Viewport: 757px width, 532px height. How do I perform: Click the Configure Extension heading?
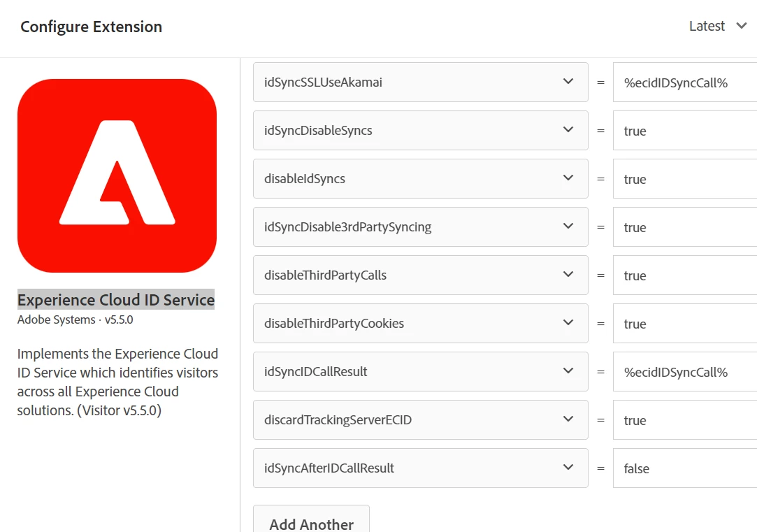click(x=92, y=27)
